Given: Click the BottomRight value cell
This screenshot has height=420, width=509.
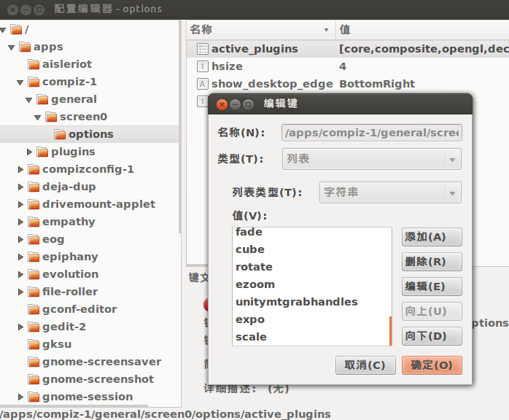Looking at the screenshot, I should [x=377, y=84].
